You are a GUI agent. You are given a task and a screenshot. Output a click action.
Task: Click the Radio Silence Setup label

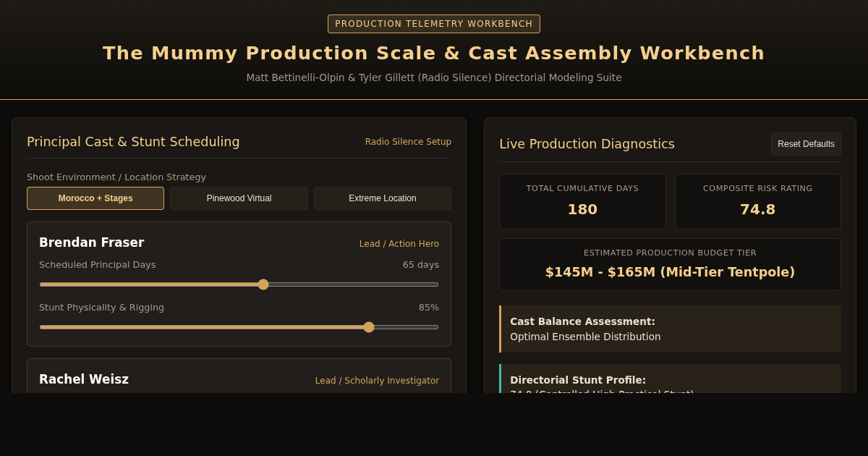point(408,142)
